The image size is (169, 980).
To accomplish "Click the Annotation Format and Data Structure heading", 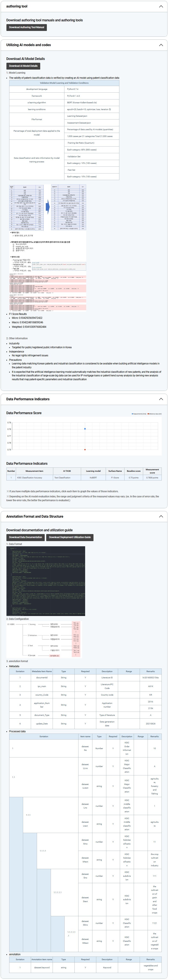I will [x=35, y=516].
